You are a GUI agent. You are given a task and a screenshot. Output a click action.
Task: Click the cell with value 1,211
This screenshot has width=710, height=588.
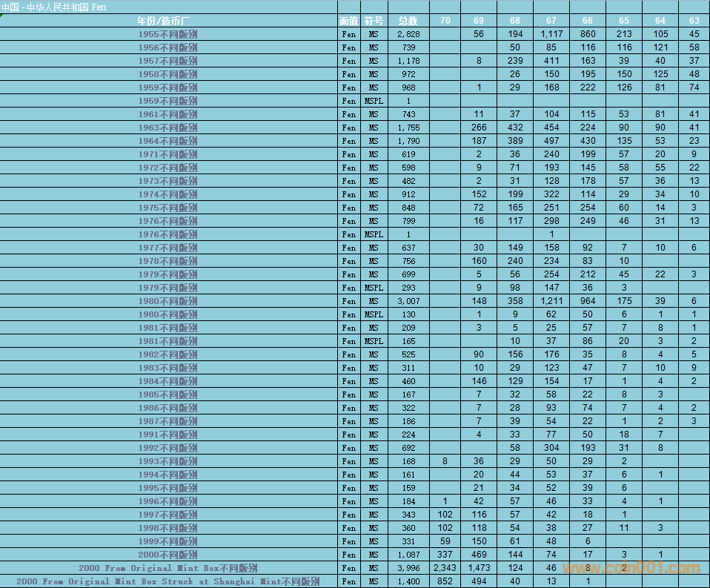click(551, 301)
